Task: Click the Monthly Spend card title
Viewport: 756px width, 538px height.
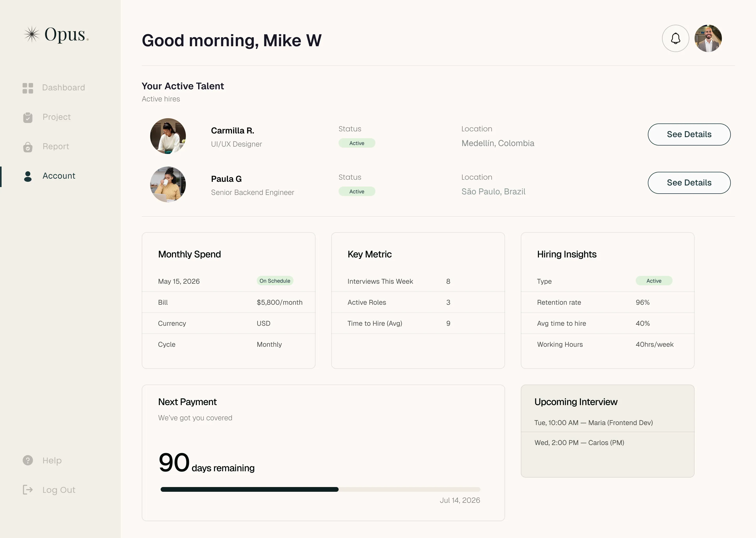Action: point(189,255)
